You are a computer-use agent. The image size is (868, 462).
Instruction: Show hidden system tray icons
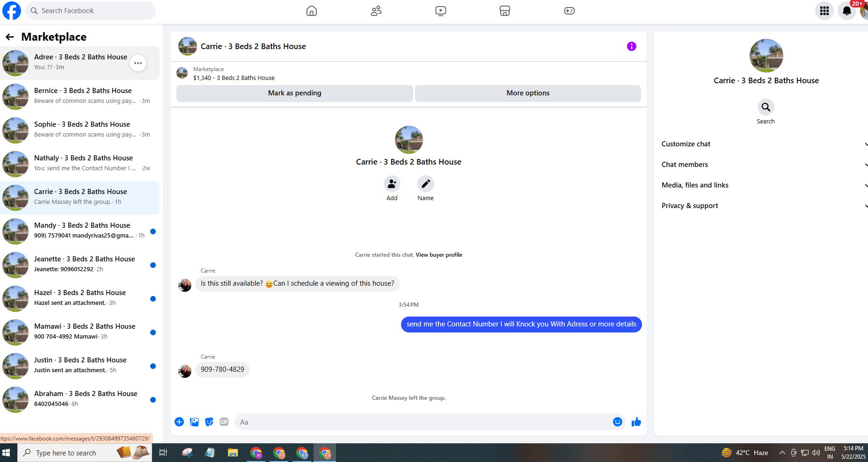coord(782,453)
